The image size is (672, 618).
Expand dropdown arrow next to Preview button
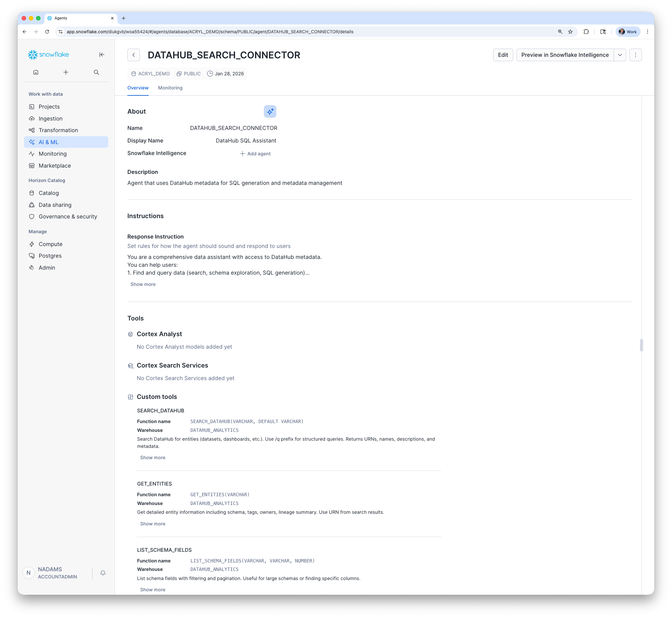[620, 55]
